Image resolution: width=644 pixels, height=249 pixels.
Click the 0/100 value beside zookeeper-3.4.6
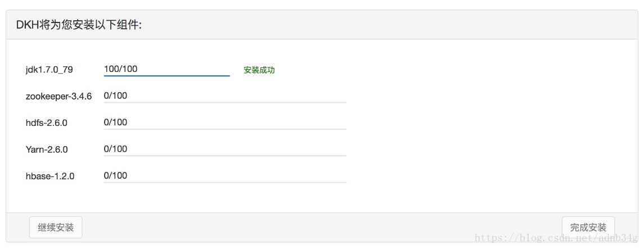116,96
